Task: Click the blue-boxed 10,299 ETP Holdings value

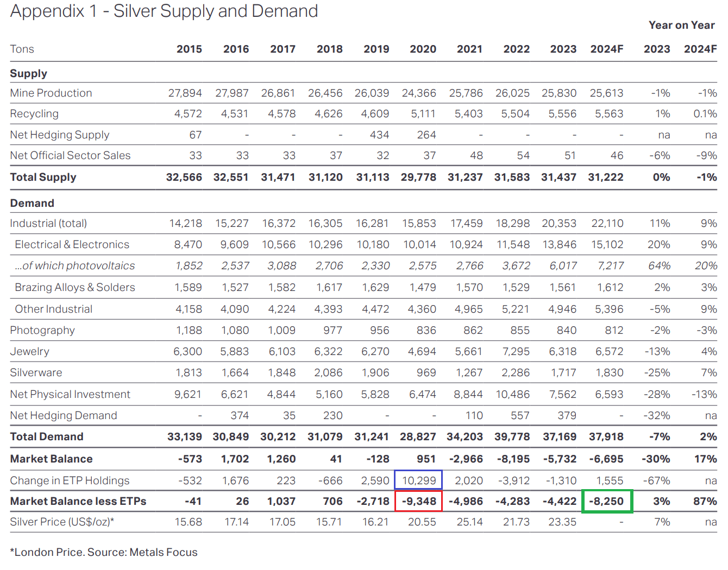Action: pos(418,480)
